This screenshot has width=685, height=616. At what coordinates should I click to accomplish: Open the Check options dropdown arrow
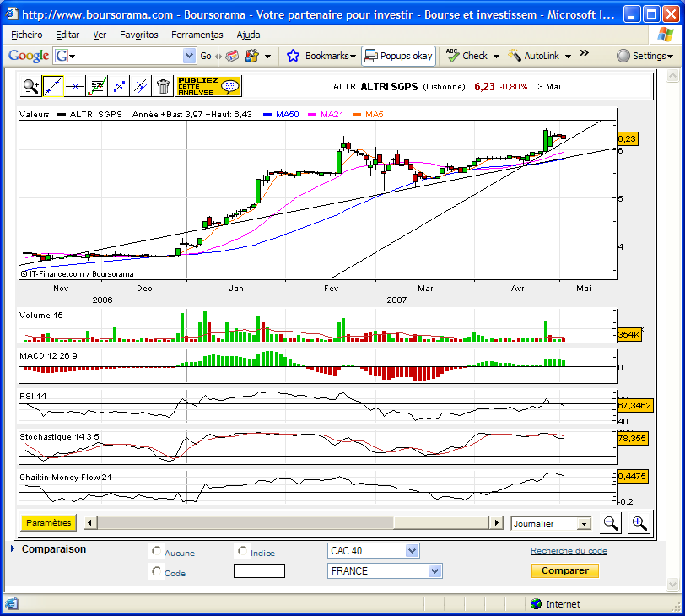pos(496,57)
